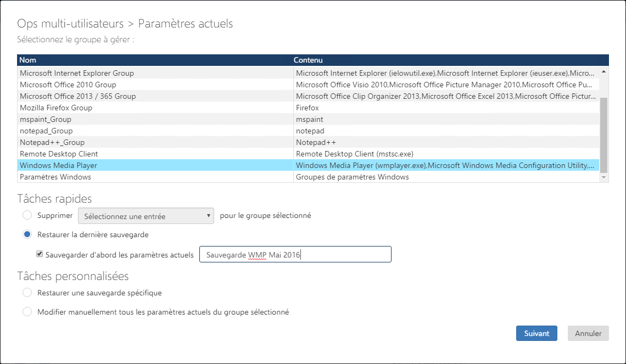This screenshot has width=626, height=364.
Task: Click the Suivant button
Action: 536,333
